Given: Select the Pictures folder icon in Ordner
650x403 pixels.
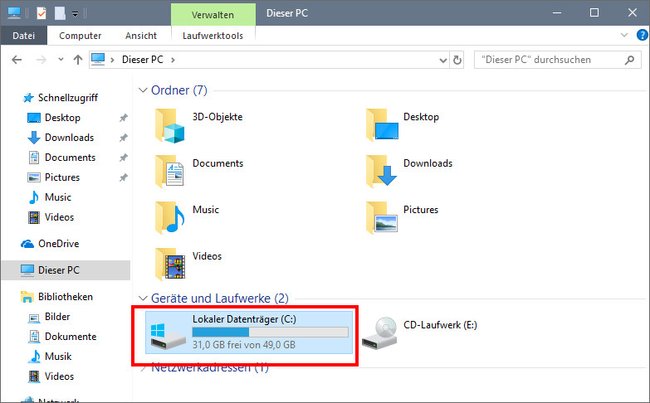Looking at the screenshot, I should [x=382, y=217].
